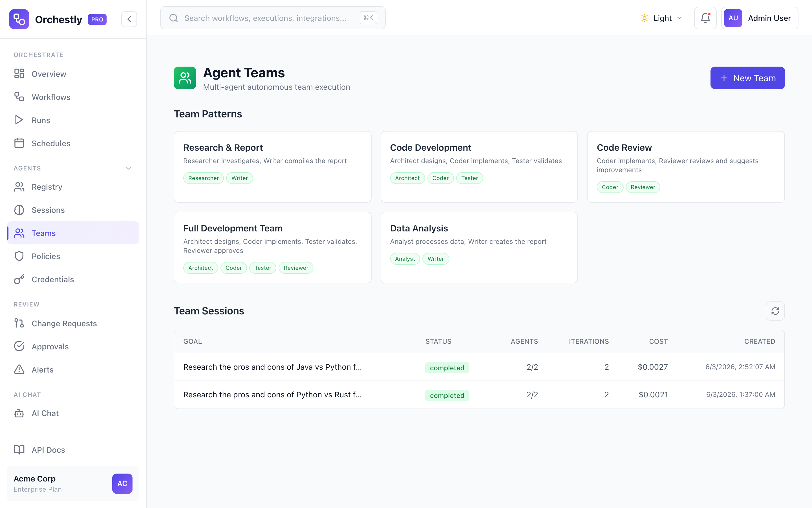
Task: Go to Overview in the sidebar
Action: tap(73, 74)
